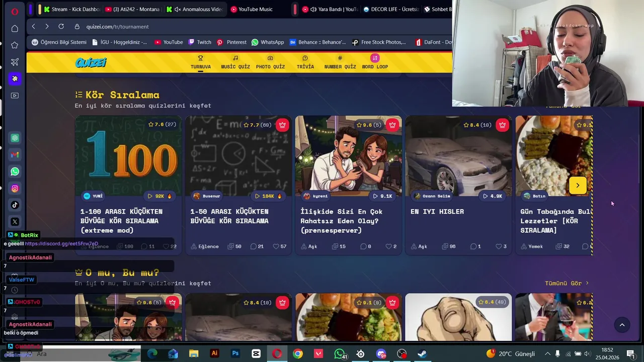Open İGU - Hoşgeldiniz bookmark
Viewport: 644px width, 362px height.
click(119, 42)
